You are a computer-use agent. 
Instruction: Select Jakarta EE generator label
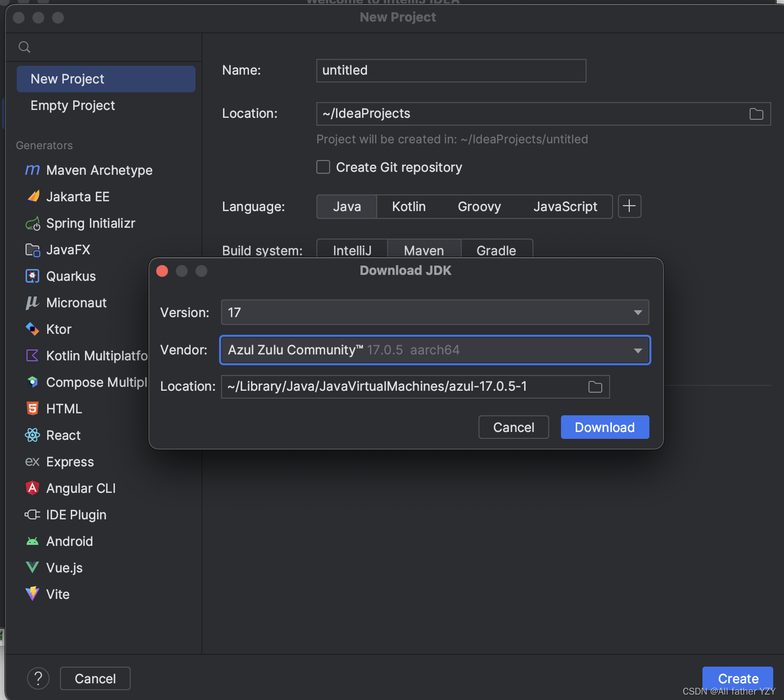point(78,197)
